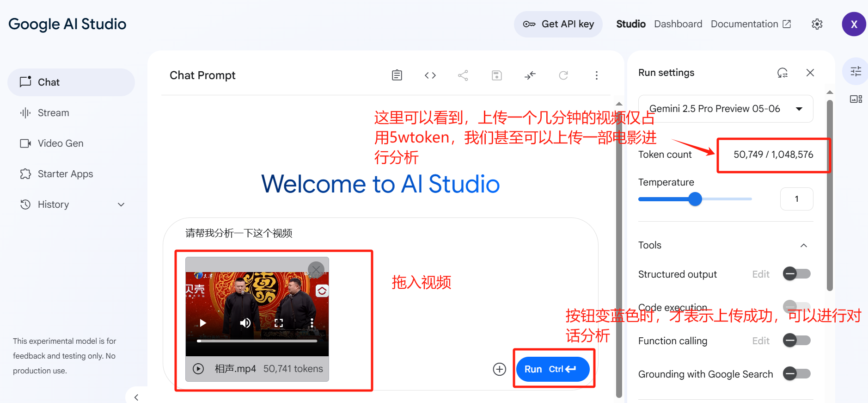Remove the attached video with X
The height and width of the screenshot is (403, 868).
(x=316, y=269)
